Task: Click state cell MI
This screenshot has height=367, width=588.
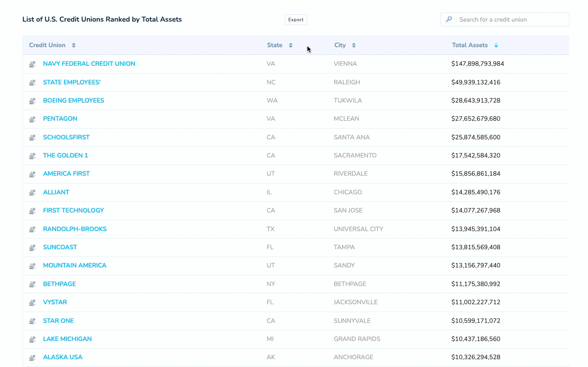Action: [270, 339]
